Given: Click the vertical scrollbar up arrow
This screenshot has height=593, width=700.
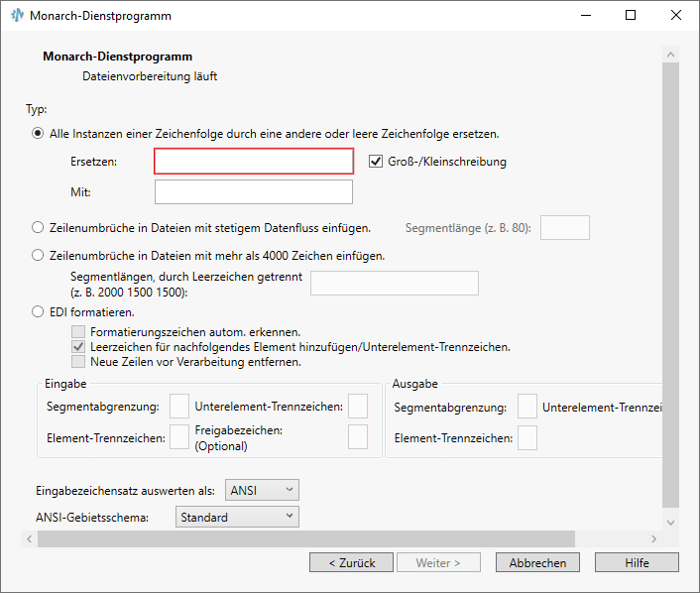Looking at the screenshot, I should click(670, 55).
